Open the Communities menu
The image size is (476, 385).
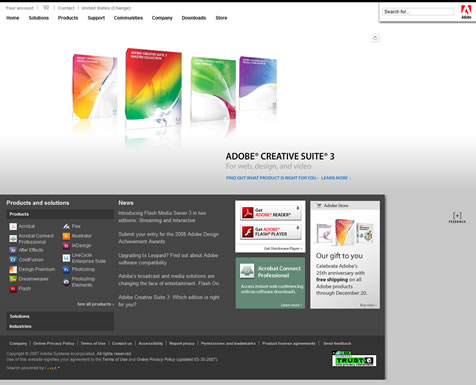pyautogui.click(x=128, y=18)
